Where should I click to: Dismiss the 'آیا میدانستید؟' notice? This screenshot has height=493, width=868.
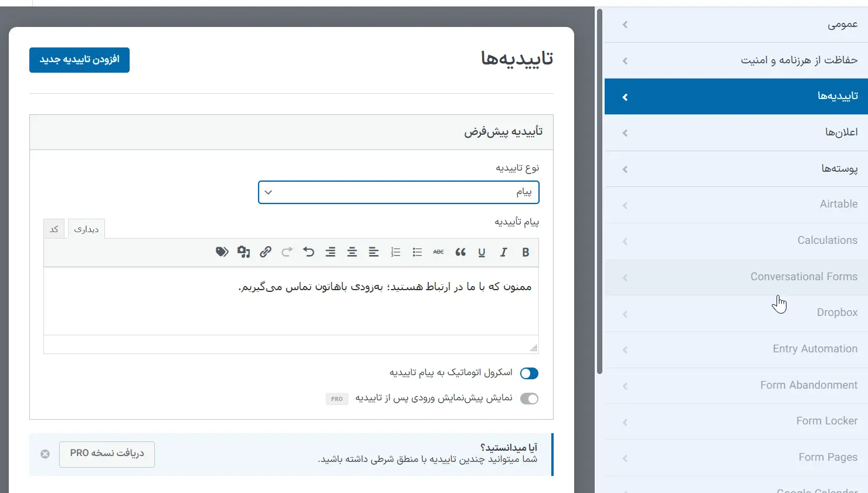point(45,454)
